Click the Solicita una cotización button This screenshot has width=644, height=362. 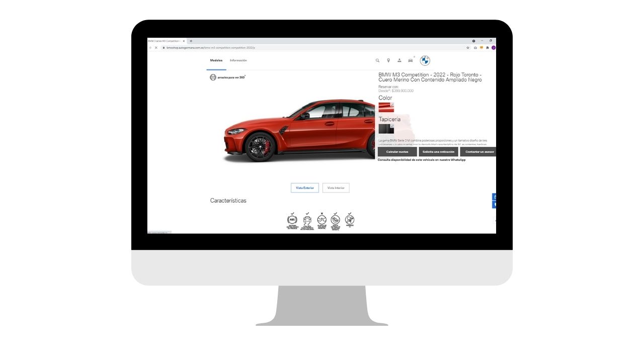click(x=439, y=151)
